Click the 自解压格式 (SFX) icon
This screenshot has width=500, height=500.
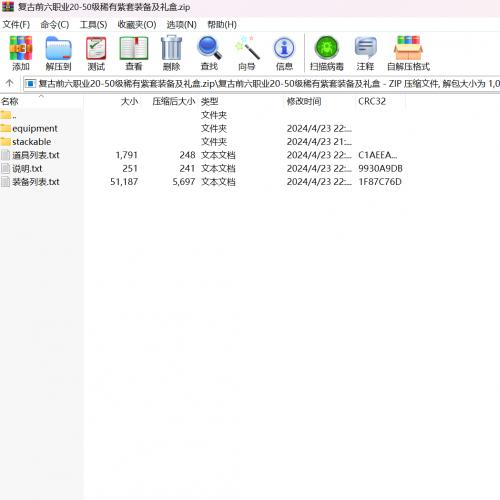tap(408, 53)
